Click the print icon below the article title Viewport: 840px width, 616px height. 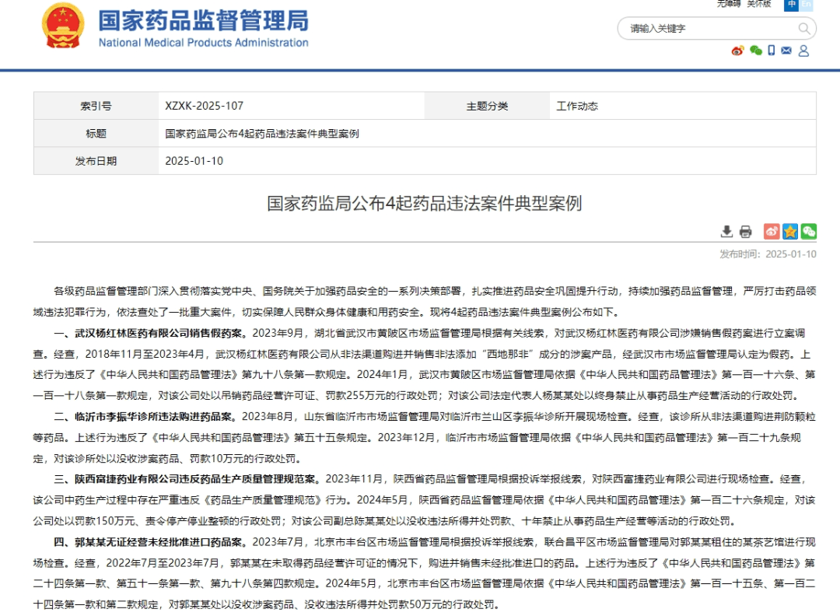pyautogui.click(x=745, y=232)
